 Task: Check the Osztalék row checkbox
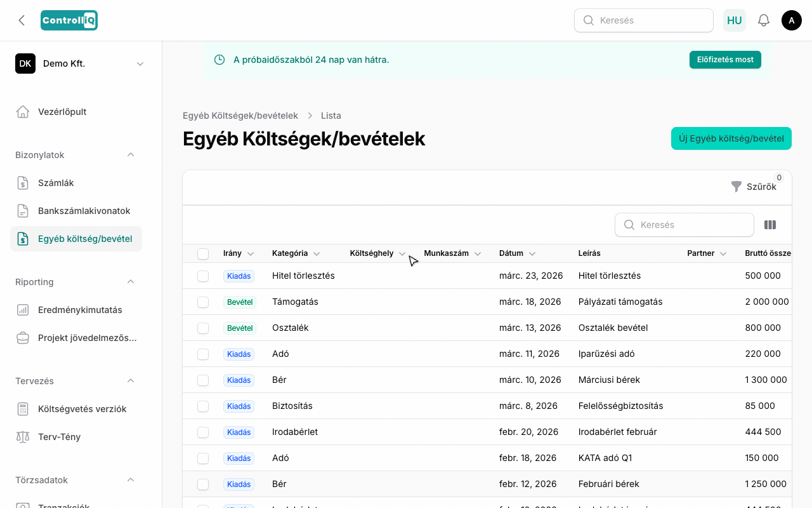point(203,328)
